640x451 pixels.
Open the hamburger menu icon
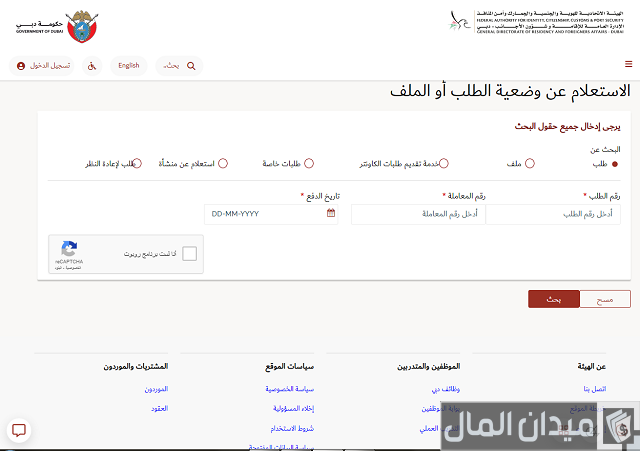point(629,64)
